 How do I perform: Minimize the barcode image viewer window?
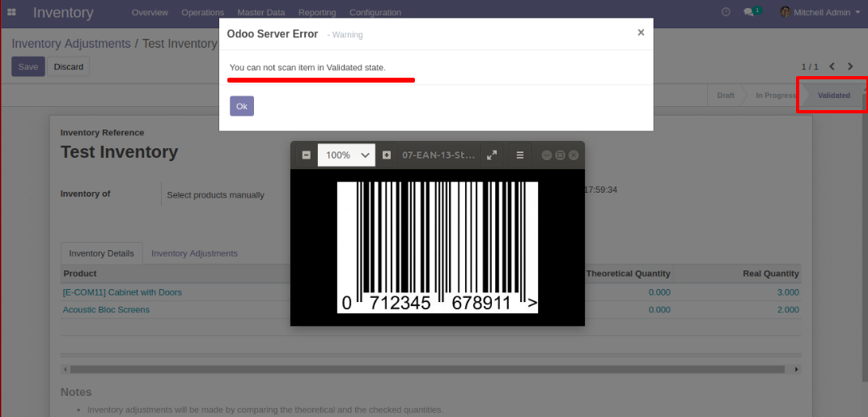coord(546,155)
